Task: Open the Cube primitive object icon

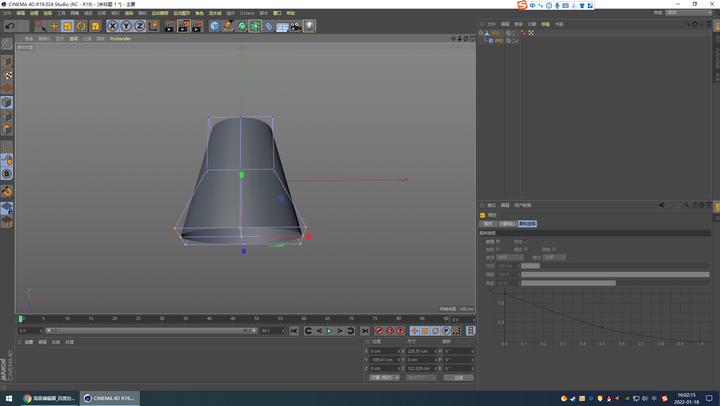Action: click(214, 26)
